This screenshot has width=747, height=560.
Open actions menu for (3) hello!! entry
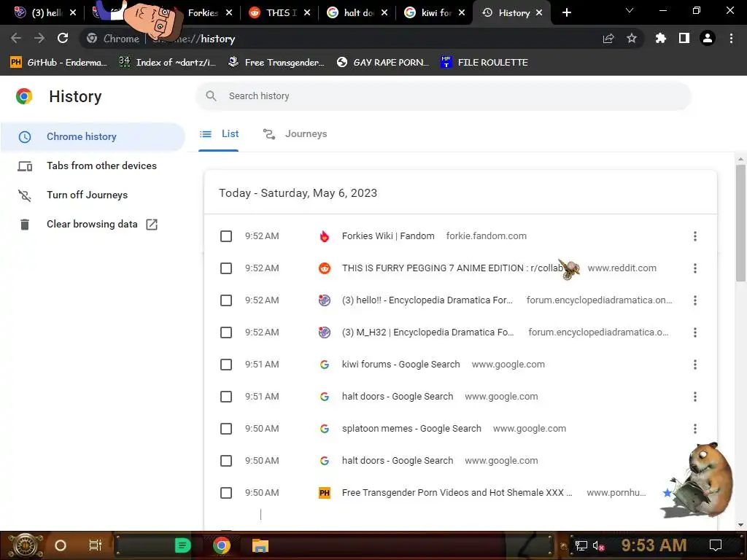(x=695, y=300)
